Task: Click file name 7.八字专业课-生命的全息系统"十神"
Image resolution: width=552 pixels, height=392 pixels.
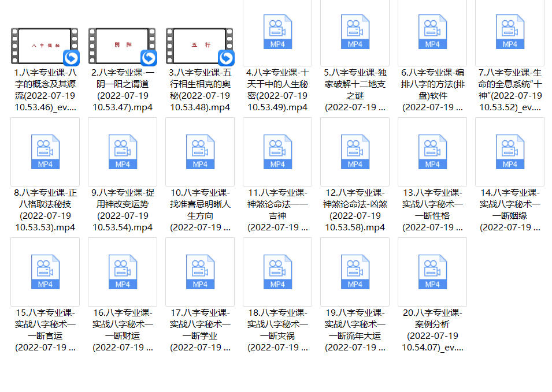Action: click(x=510, y=90)
